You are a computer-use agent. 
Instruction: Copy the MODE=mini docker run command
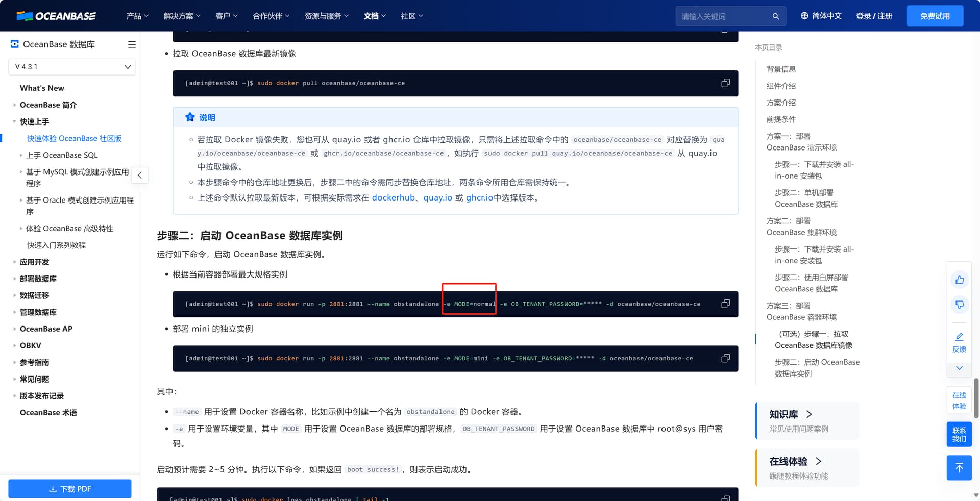tap(725, 358)
